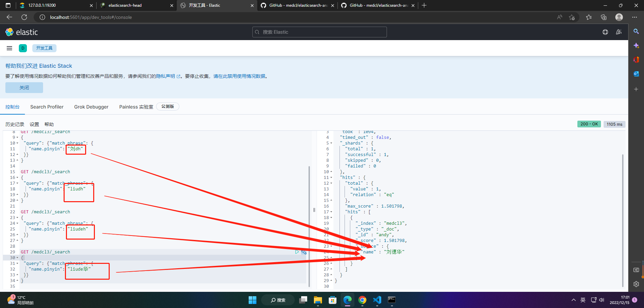Image resolution: width=644 pixels, height=308 pixels.
Task: Collapse editor fold arrow at line 16
Action: [17, 178]
